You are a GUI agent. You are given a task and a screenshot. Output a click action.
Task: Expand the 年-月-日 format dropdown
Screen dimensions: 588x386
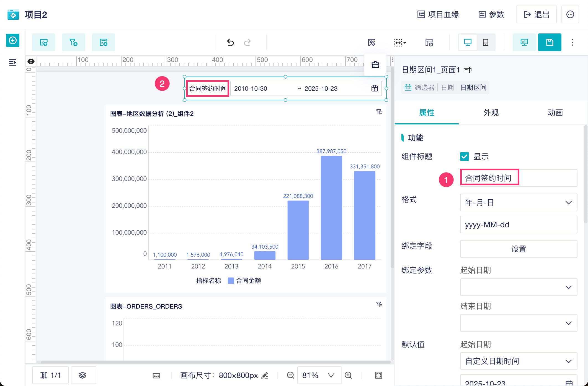[518, 202]
